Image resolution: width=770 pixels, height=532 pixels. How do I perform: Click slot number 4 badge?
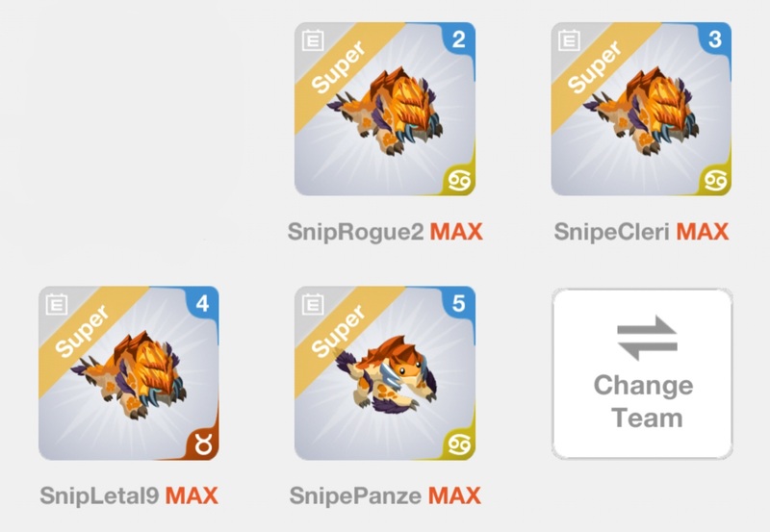[x=202, y=303]
